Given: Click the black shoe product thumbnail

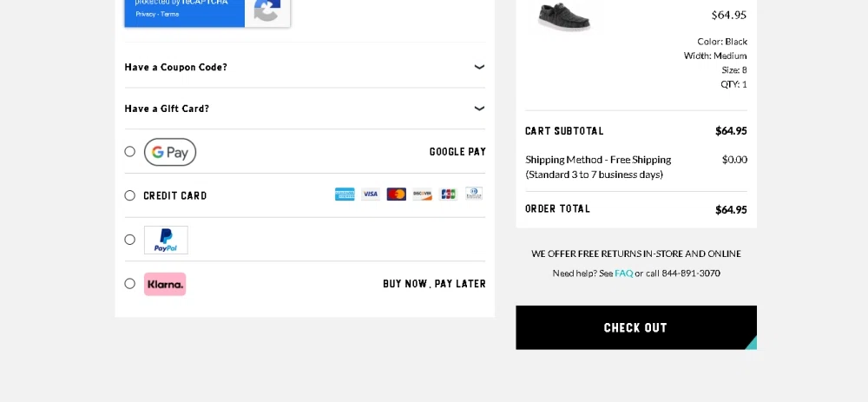Looking at the screenshot, I should tap(564, 16).
